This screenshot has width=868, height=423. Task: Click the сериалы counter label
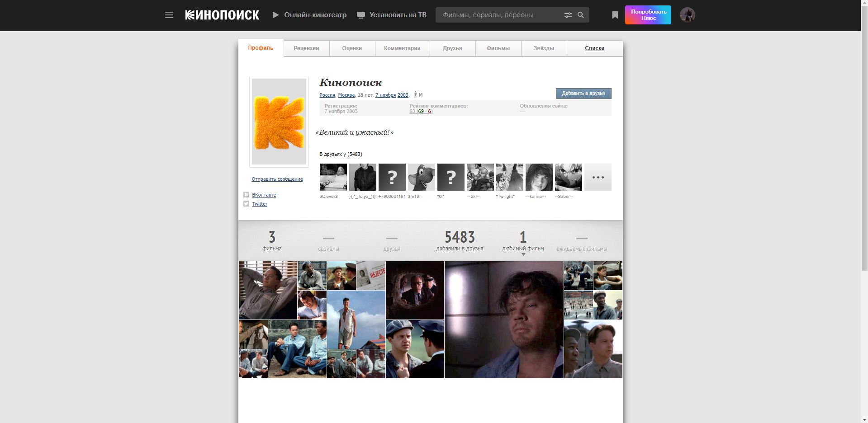[328, 249]
